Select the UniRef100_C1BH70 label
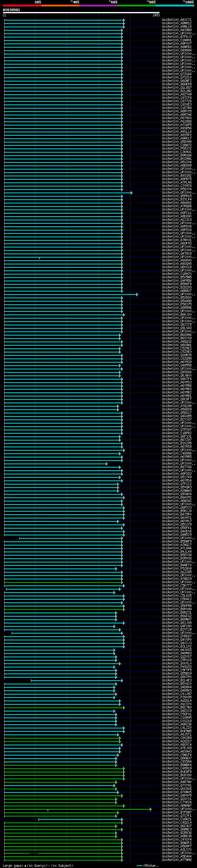This screenshot has width=197, height=868. 177,274
